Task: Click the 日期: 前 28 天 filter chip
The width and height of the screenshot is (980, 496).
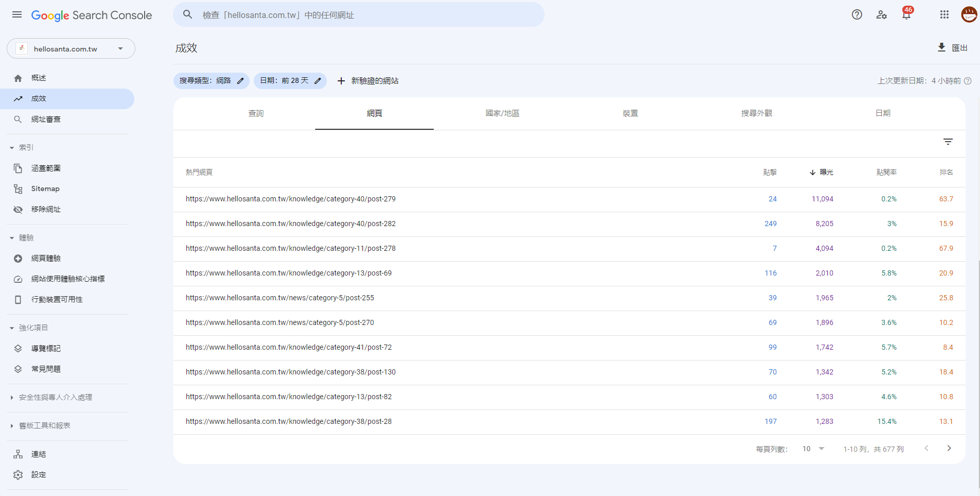Action: [x=290, y=81]
